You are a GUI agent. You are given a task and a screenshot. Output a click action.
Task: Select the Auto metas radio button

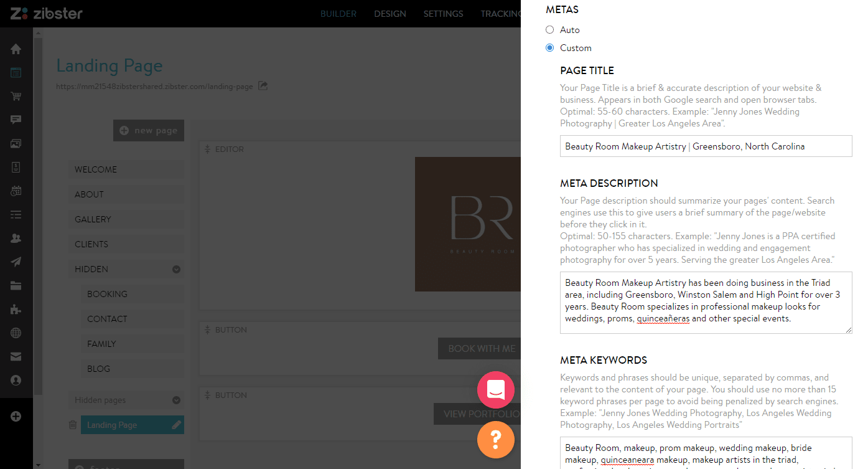point(549,29)
